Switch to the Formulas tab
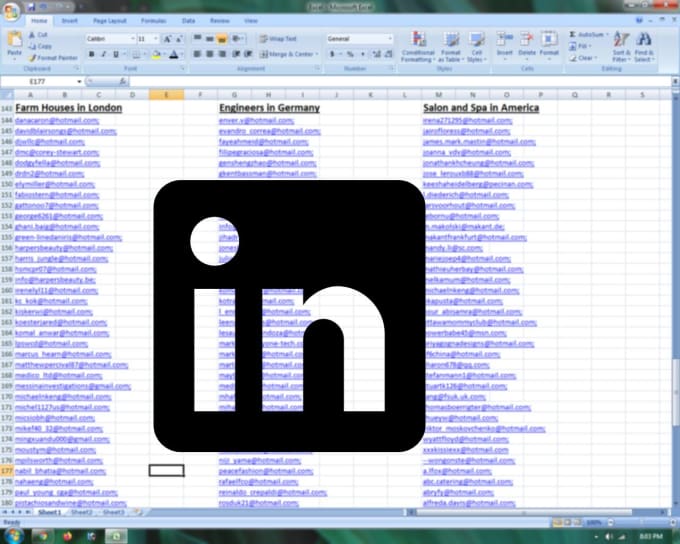This screenshot has height=544, width=680. (154, 20)
